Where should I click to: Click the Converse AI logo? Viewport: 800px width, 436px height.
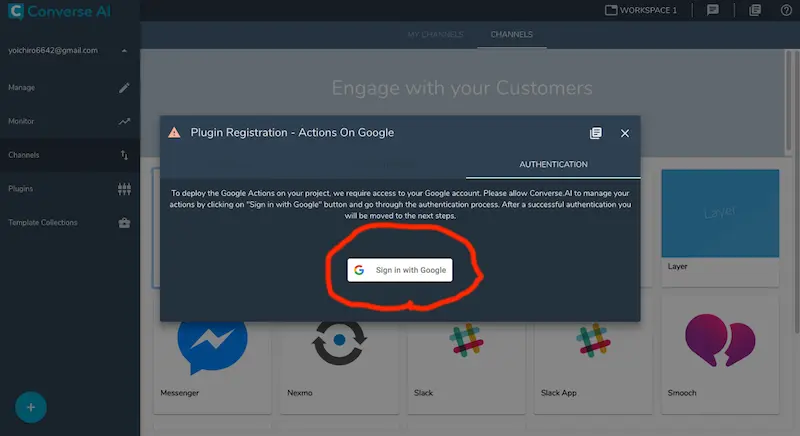point(60,11)
